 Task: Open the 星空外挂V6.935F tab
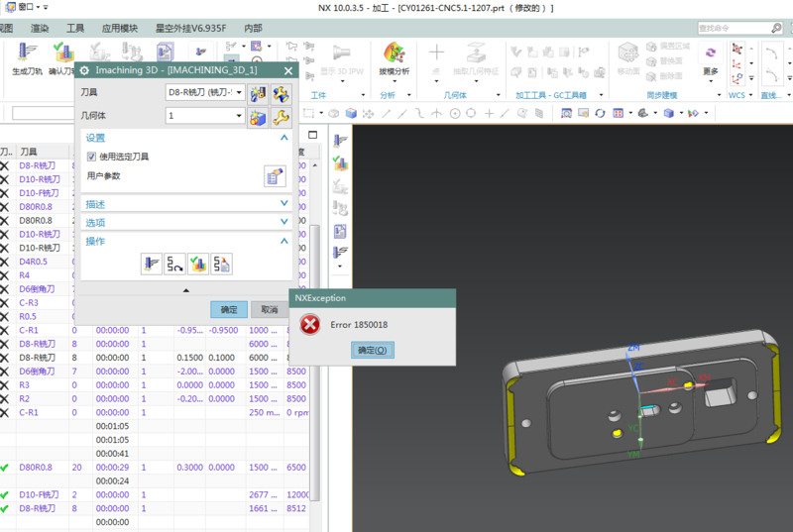[190, 29]
